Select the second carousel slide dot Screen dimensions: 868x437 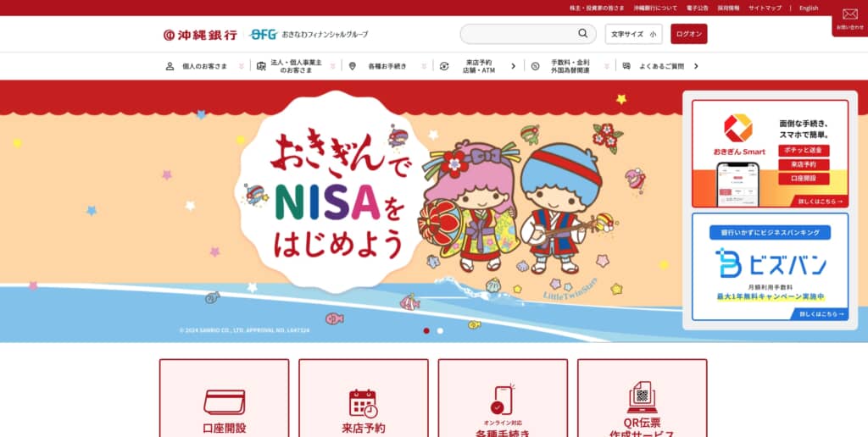pos(440,331)
